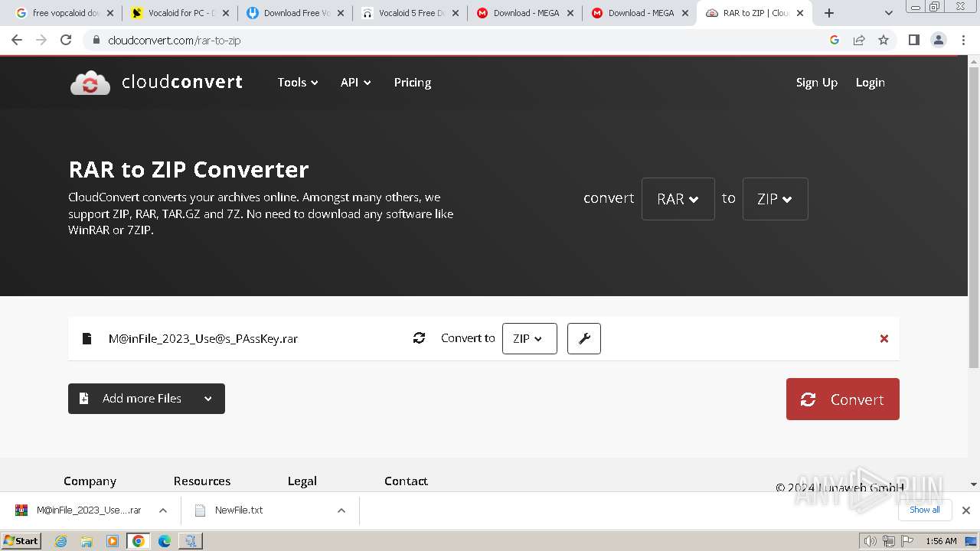Expand options for M@inFile rar download
The width and height of the screenshot is (980, 551).
[x=163, y=510]
